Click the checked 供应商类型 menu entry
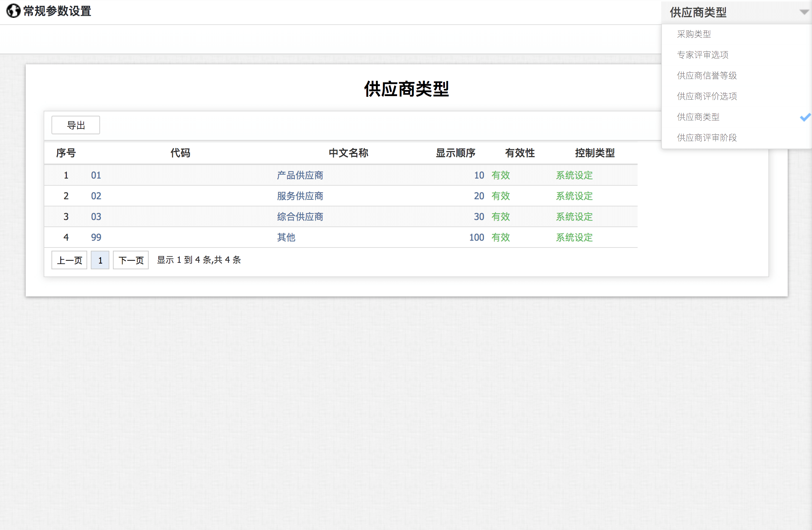Screen dimensions: 812x530 coord(698,117)
